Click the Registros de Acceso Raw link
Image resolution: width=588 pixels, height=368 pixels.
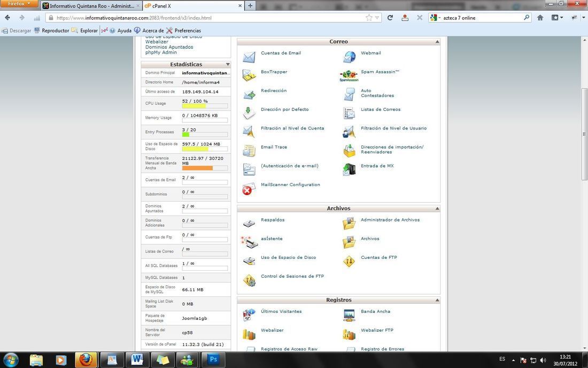point(289,349)
